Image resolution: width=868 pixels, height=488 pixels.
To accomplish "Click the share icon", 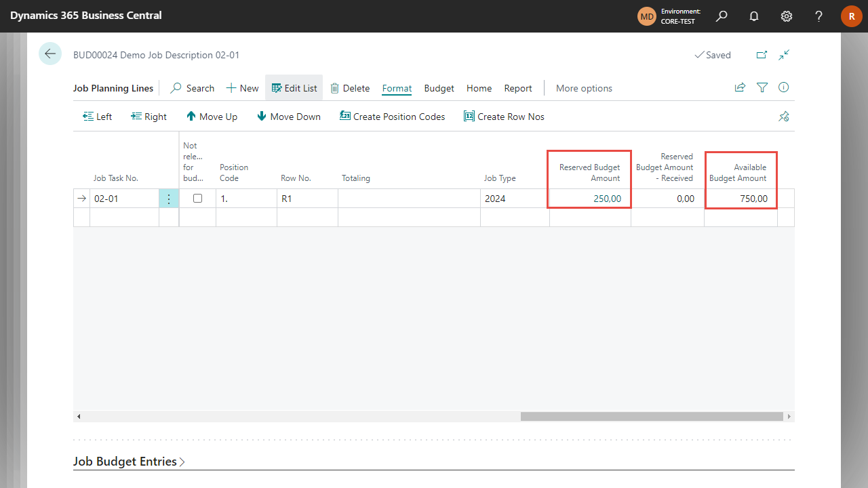I will [740, 87].
